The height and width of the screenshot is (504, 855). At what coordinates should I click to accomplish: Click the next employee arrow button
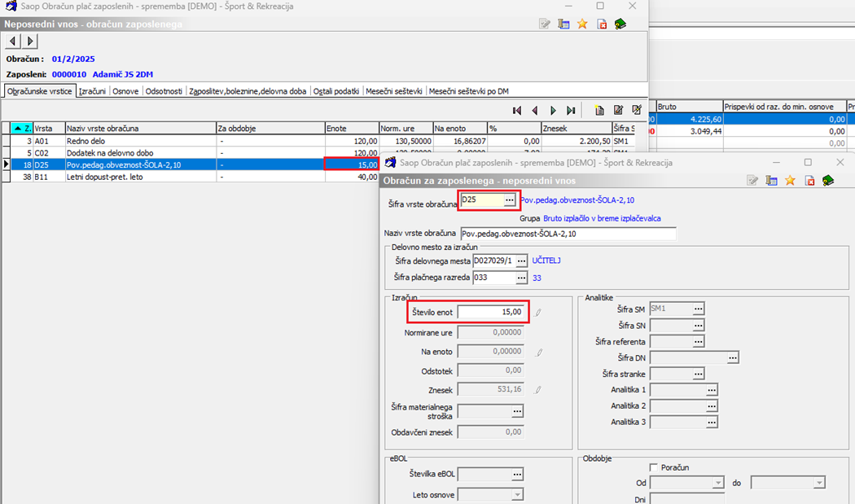[30, 41]
